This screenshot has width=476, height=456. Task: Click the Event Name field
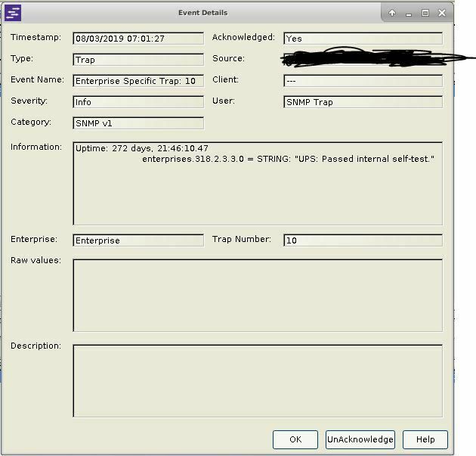[x=138, y=81]
